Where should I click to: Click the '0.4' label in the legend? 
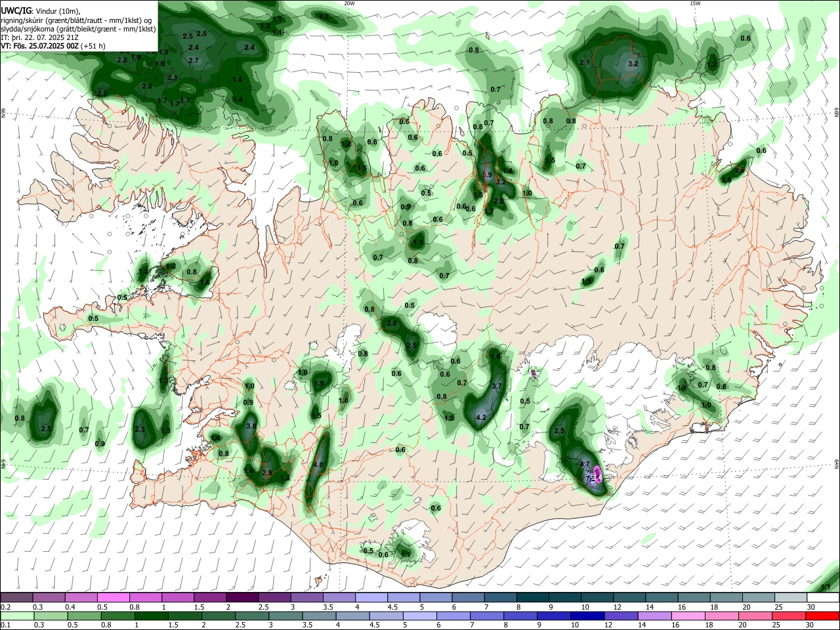point(71,607)
